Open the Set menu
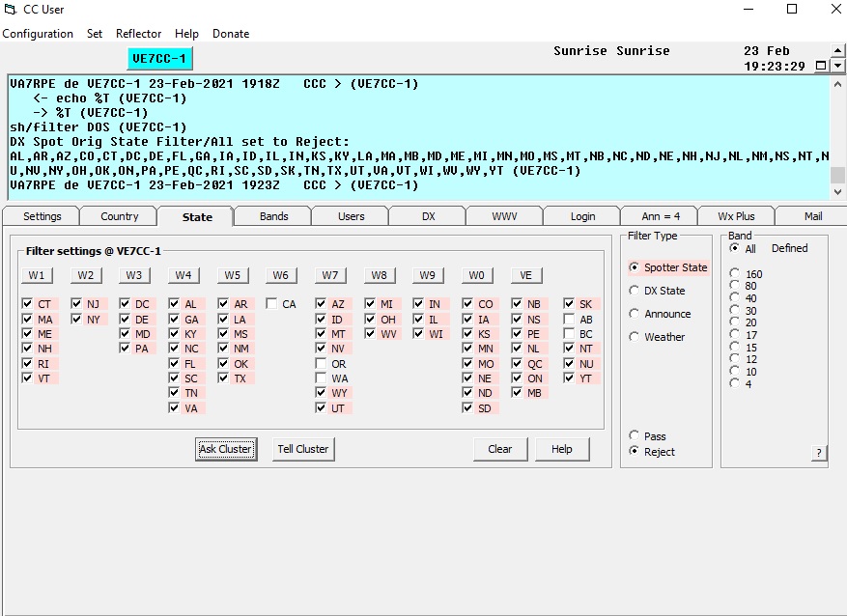Image resolution: width=847 pixels, height=616 pixels. pos(95,34)
